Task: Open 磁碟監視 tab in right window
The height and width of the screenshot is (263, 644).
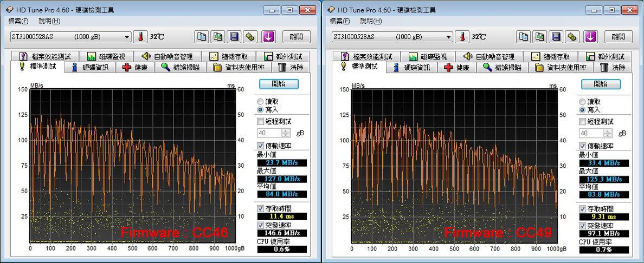Action: 428,56
